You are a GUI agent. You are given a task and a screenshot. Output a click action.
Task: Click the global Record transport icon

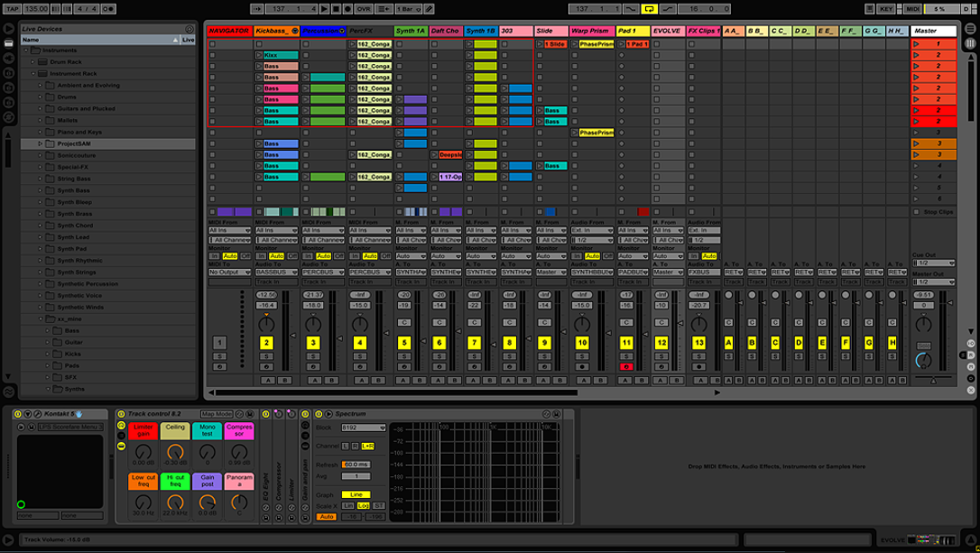point(348,7)
